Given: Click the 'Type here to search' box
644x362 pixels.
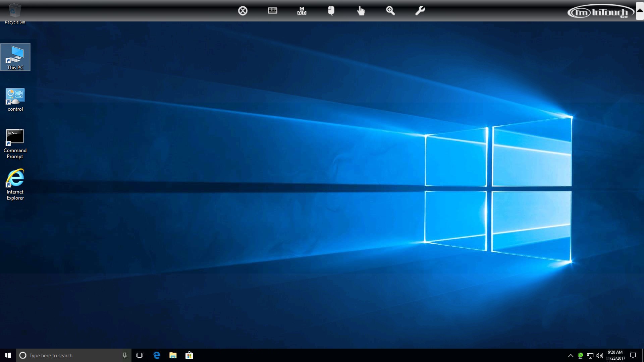Looking at the screenshot, I should tap(70, 355).
